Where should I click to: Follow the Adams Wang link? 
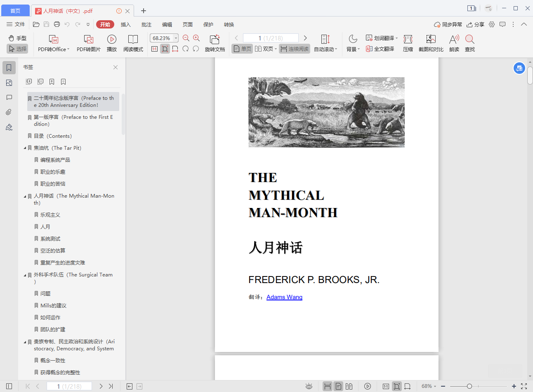tap(284, 297)
